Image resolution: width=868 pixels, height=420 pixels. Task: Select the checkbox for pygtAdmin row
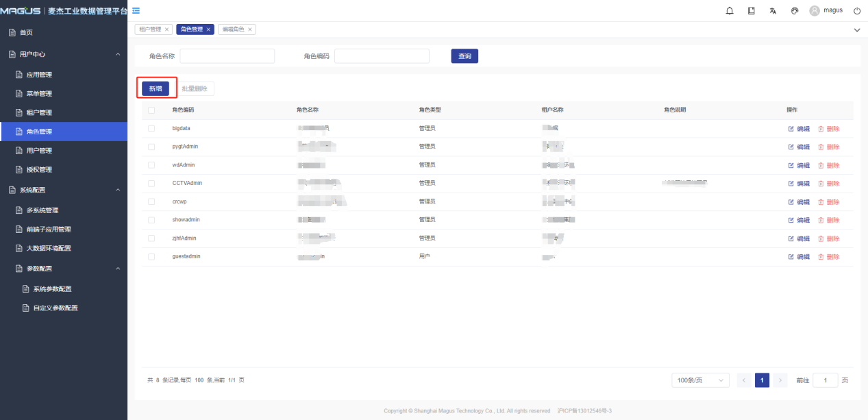[x=151, y=147]
